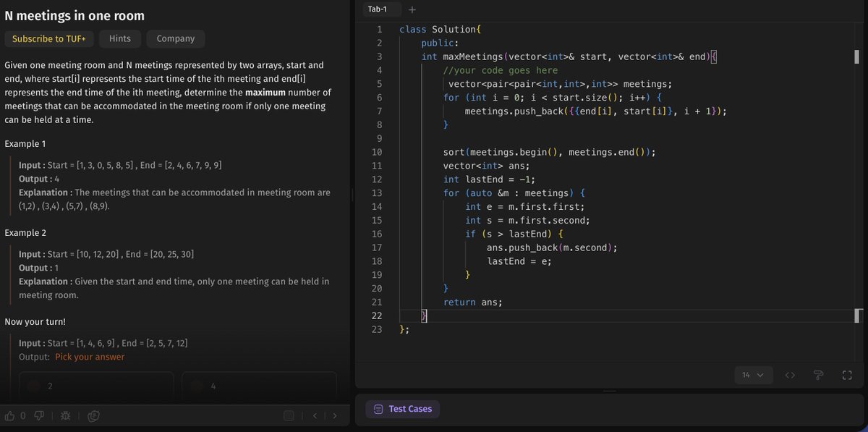Click the code brackets editor icon
This screenshot has width=868, height=432.
[x=790, y=375]
